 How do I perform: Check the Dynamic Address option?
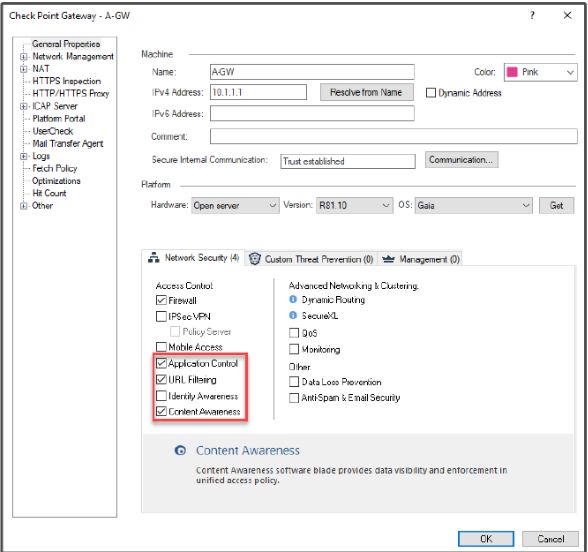(x=431, y=93)
